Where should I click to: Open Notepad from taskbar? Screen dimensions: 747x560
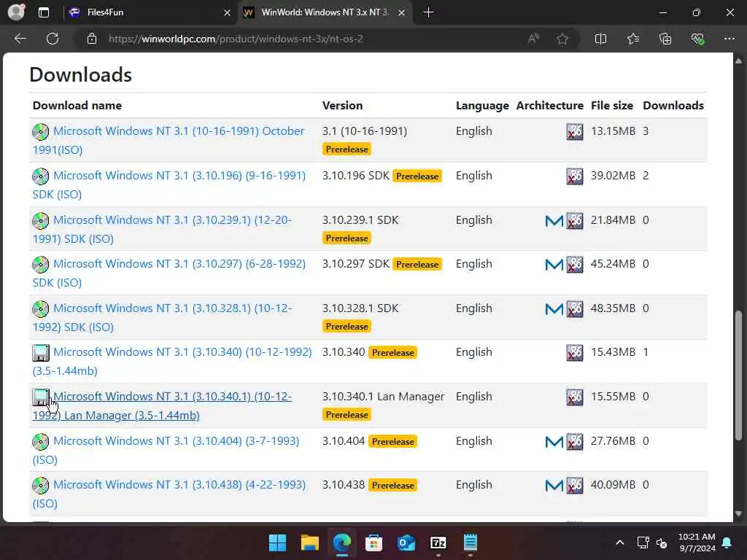click(x=471, y=542)
